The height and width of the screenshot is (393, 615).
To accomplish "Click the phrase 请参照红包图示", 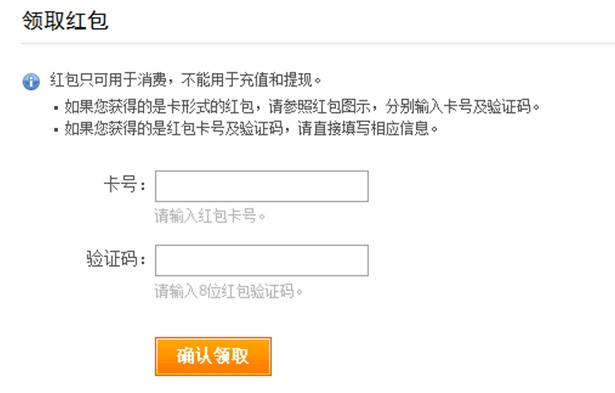I will coord(320,106).
